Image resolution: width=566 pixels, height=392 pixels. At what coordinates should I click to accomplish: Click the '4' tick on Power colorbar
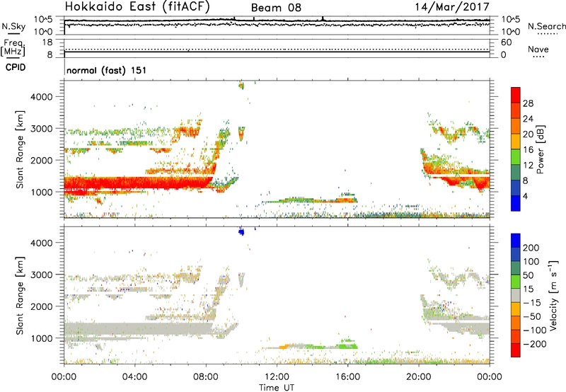[x=526, y=196]
